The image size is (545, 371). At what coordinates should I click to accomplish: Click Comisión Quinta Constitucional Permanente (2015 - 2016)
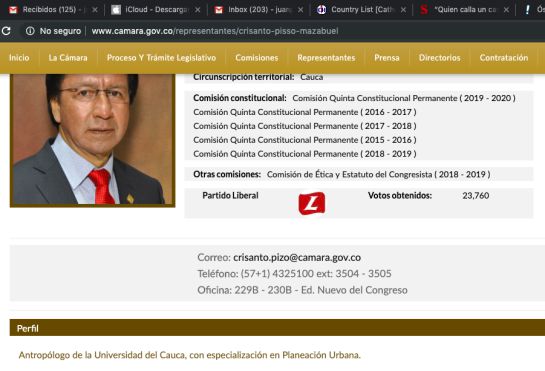coord(305,140)
